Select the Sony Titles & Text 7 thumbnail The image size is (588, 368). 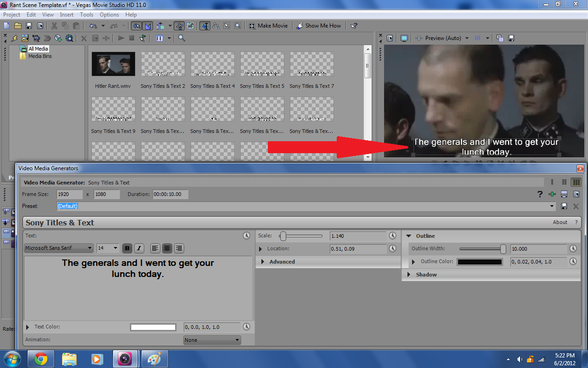coord(311,64)
